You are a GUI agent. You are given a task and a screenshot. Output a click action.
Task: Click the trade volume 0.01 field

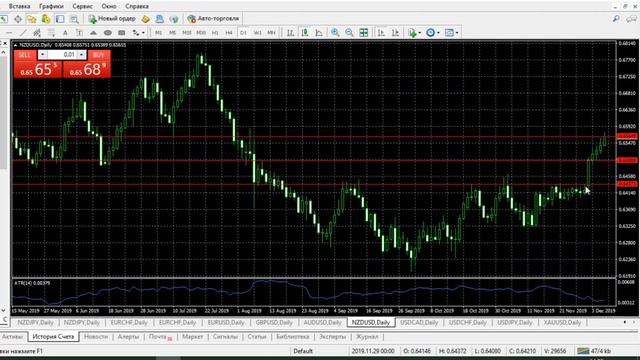[x=62, y=55]
